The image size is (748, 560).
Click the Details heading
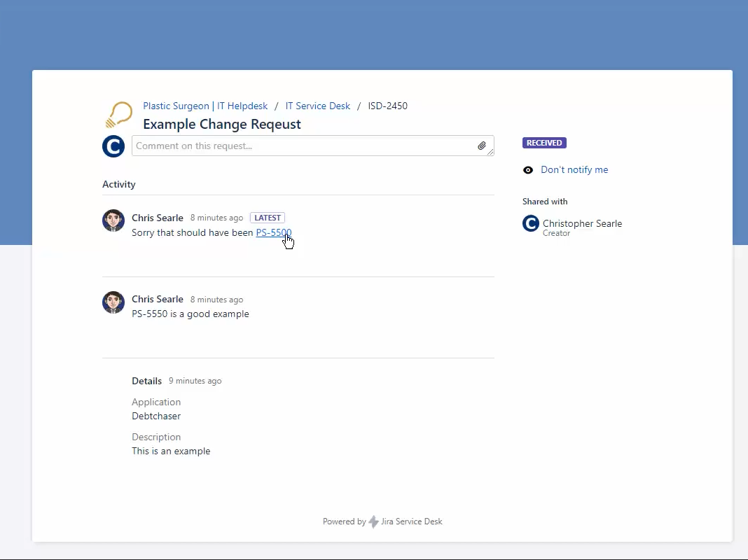tap(146, 381)
